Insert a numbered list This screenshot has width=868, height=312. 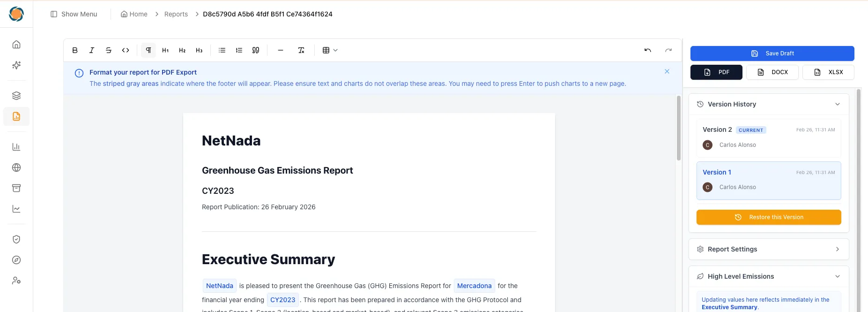tap(239, 50)
